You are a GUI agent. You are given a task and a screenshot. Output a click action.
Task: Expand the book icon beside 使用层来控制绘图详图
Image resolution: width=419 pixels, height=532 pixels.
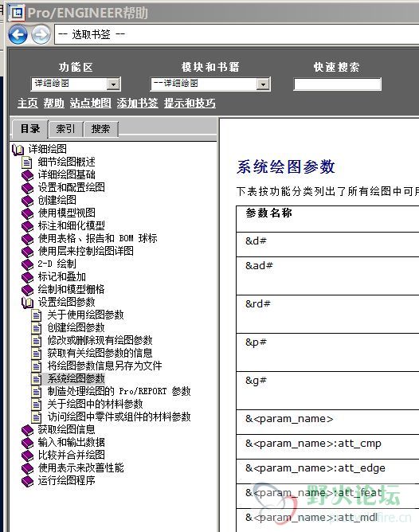click(x=27, y=252)
